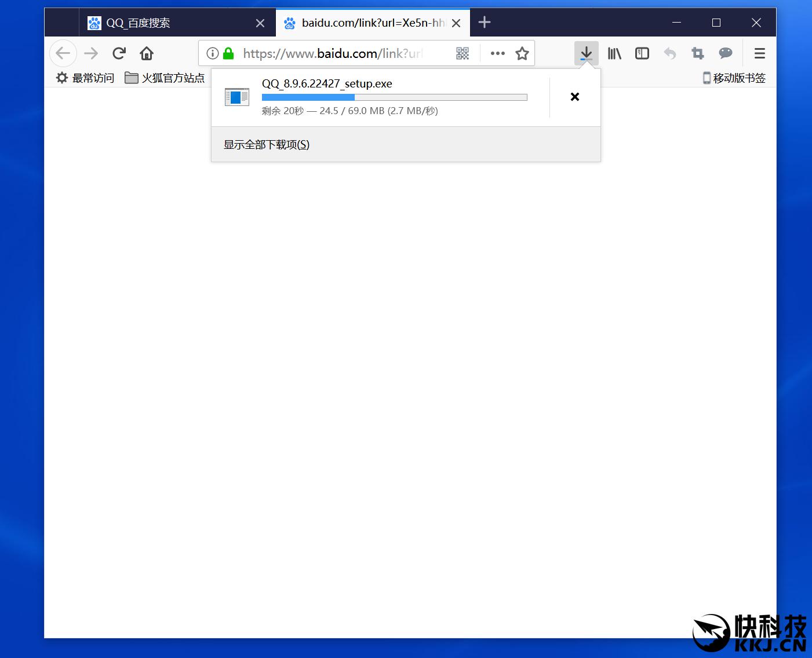Click the QQ setup exe file icon
This screenshot has width=812, height=658.
[236, 97]
